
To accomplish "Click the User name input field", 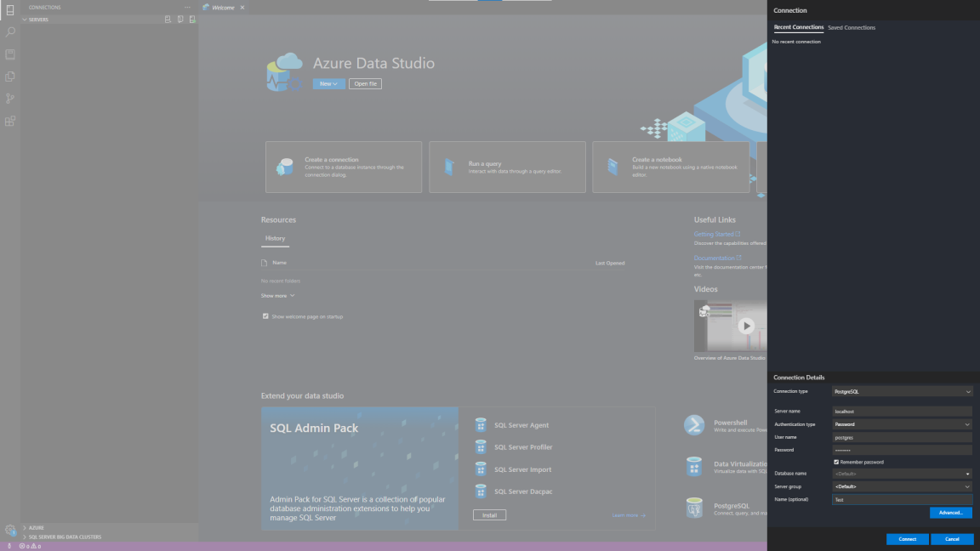I will point(902,437).
